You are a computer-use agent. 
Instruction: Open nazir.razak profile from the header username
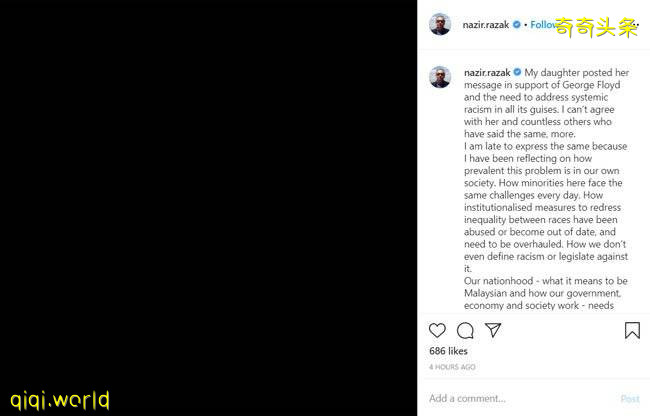point(485,25)
